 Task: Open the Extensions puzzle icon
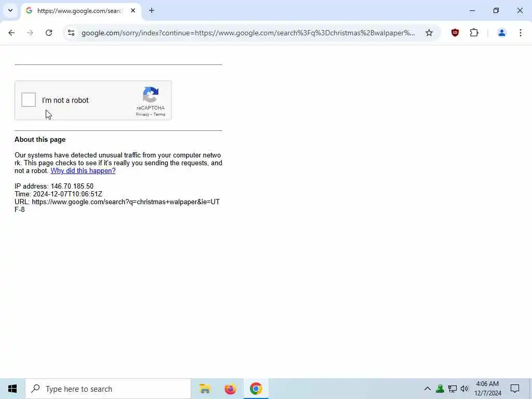click(474, 33)
